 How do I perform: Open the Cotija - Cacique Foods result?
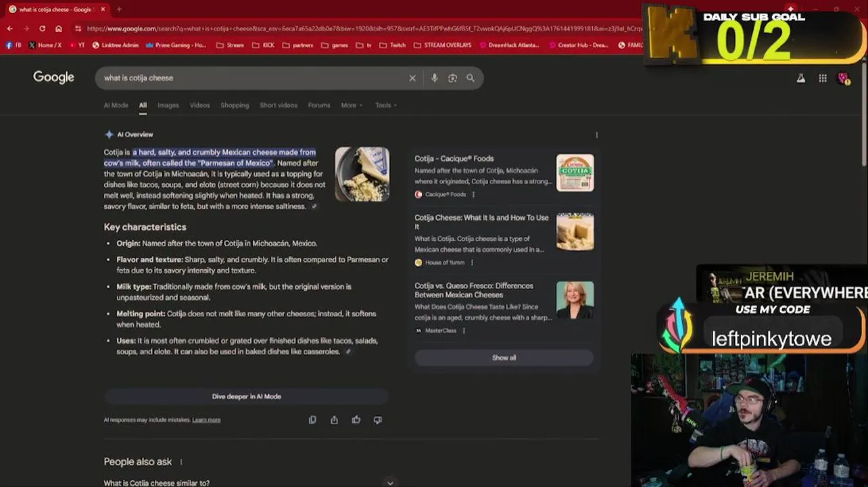pos(454,158)
